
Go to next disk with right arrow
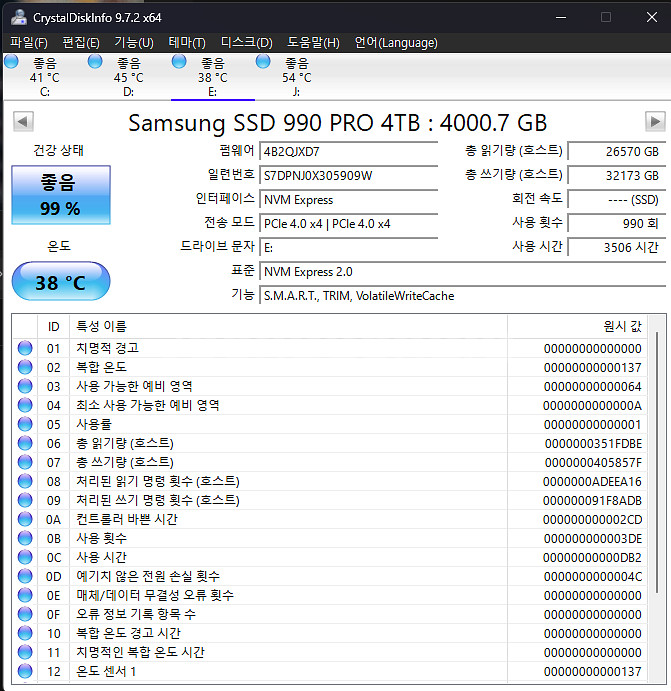pyautogui.click(x=655, y=122)
